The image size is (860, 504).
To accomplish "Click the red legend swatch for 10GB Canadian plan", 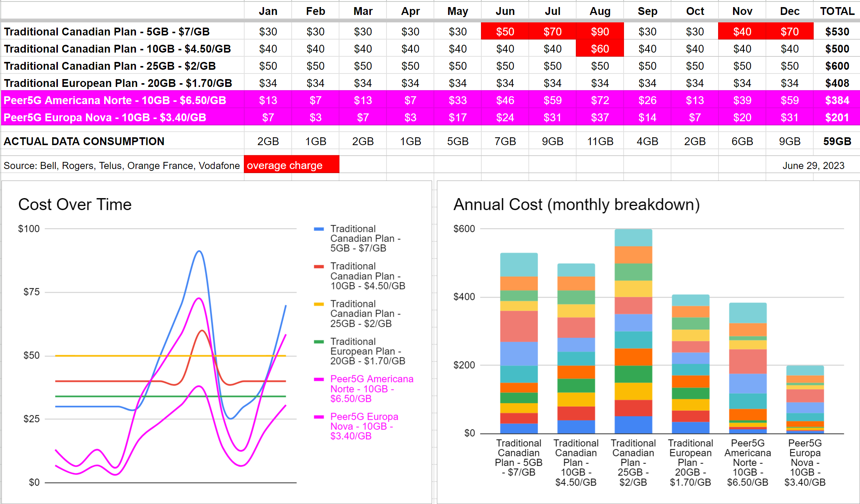I will [319, 266].
